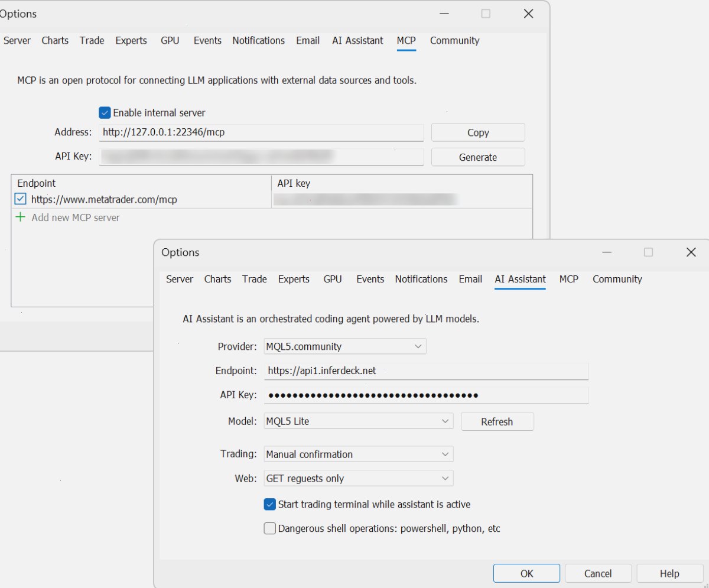Screen dimensions: 709x588
Task: Click the Refresh models button
Action: pyautogui.click(x=497, y=421)
